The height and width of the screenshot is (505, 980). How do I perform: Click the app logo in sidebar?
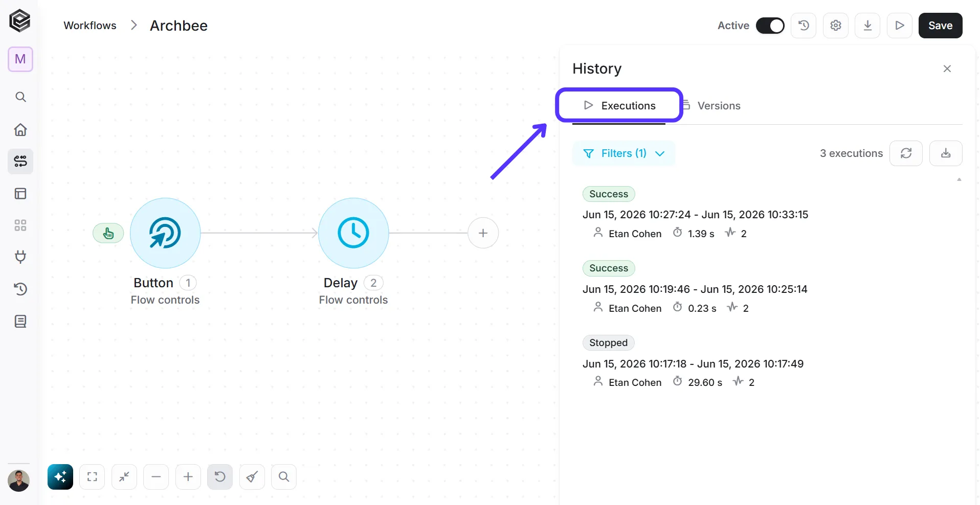coord(20,21)
